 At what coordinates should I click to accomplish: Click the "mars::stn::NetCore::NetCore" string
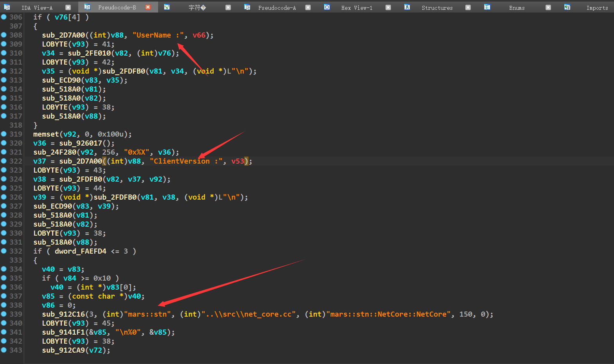(x=389, y=314)
